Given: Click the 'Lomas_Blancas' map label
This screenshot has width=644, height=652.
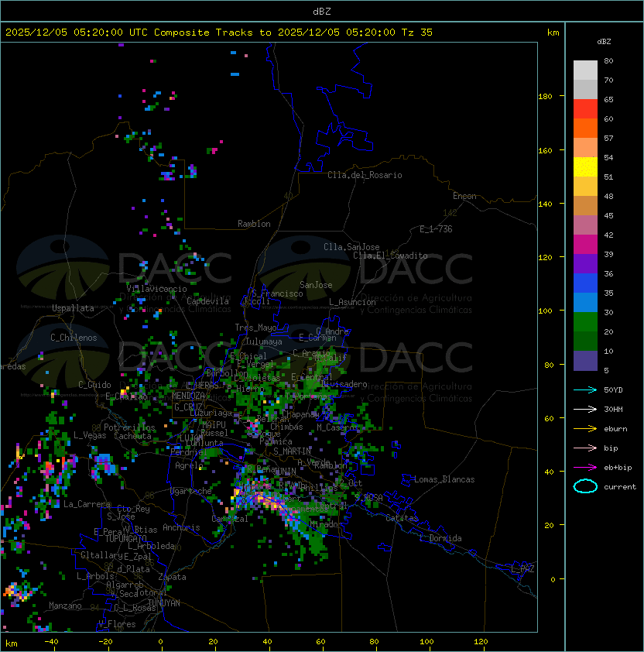Looking at the screenshot, I should click(444, 479).
